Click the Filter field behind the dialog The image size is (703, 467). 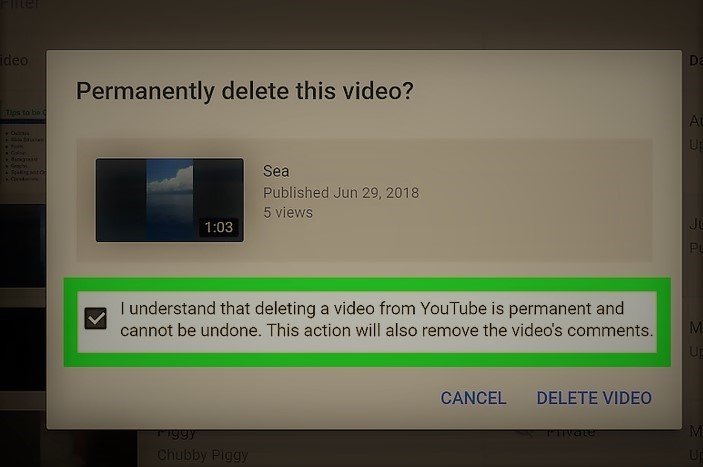coord(20,4)
